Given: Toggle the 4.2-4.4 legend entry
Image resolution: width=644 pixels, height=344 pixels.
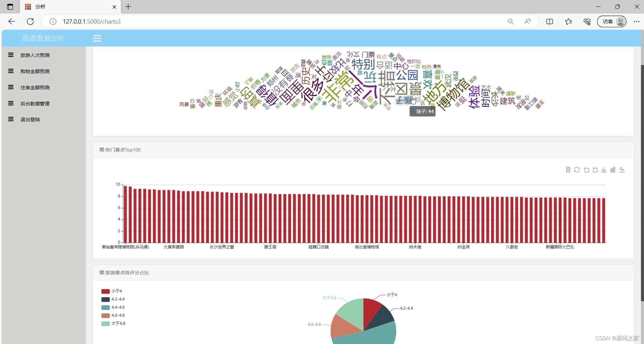Looking at the screenshot, I should (118, 299).
